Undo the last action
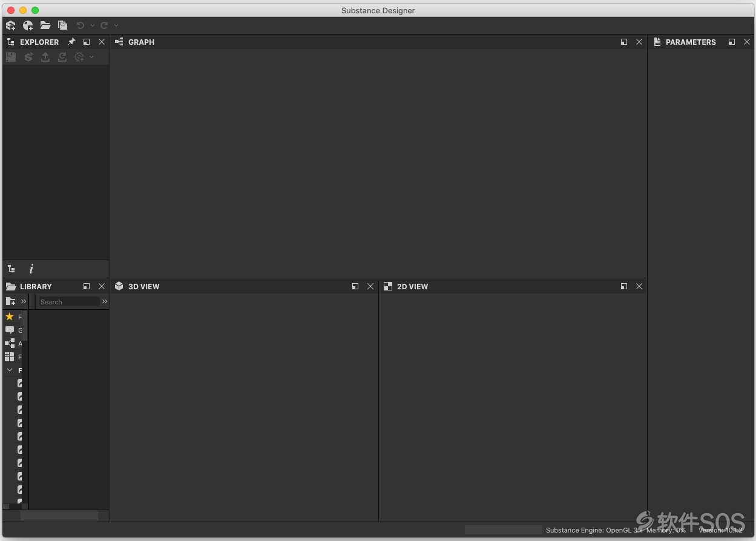 pyautogui.click(x=80, y=25)
